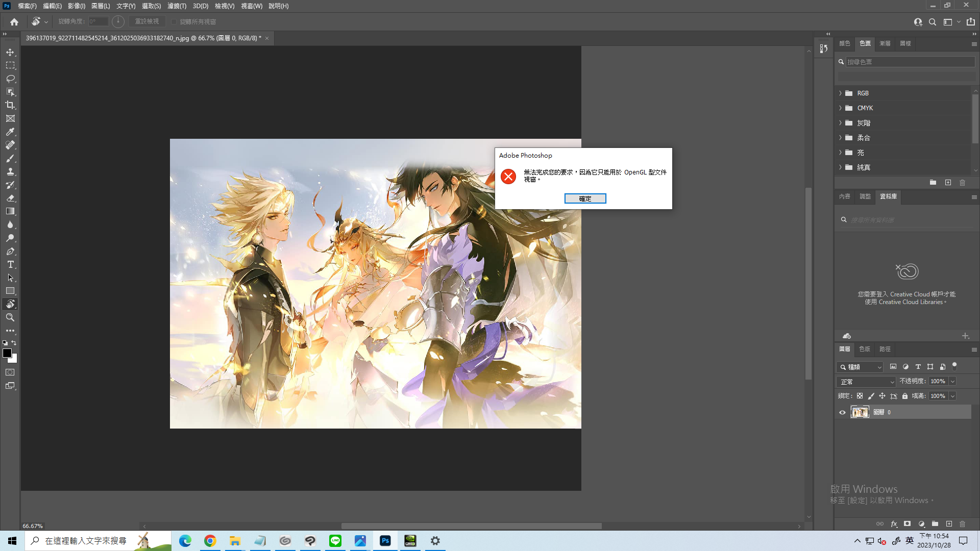Image resolution: width=980 pixels, height=551 pixels.
Task: Delete layer trash icon in Layers panel
Action: coord(963,524)
